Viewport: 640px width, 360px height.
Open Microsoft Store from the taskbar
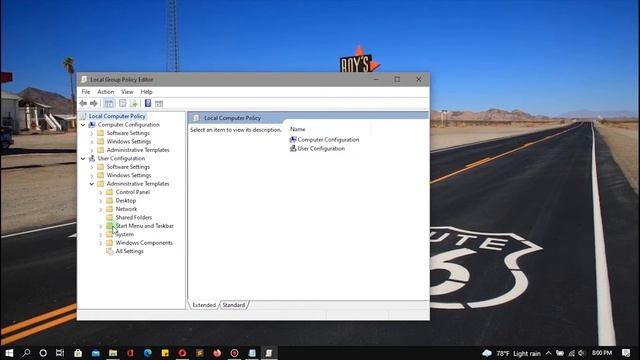[78, 353]
